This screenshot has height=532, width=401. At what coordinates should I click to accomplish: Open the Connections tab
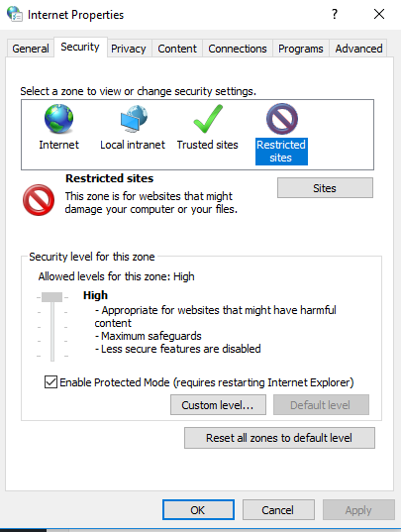[x=238, y=49]
